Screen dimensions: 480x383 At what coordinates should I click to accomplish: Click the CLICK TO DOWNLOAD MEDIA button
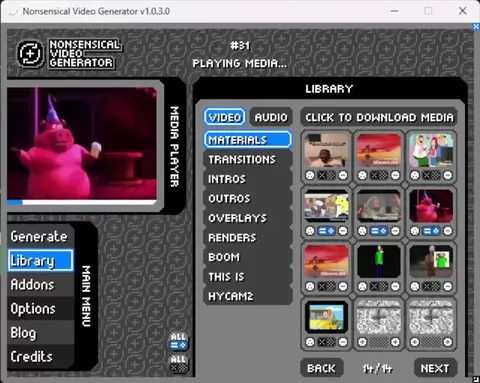click(379, 117)
